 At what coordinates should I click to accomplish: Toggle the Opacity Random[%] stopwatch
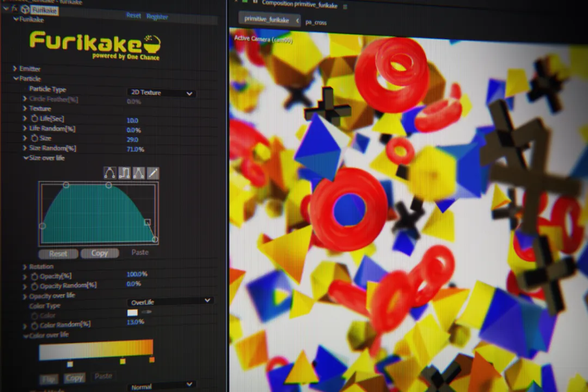[x=34, y=286]
